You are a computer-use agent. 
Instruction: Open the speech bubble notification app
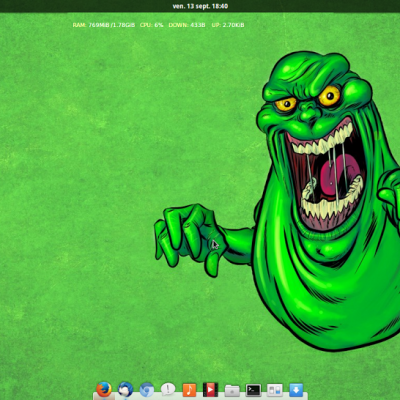click(x=168, y=389)
